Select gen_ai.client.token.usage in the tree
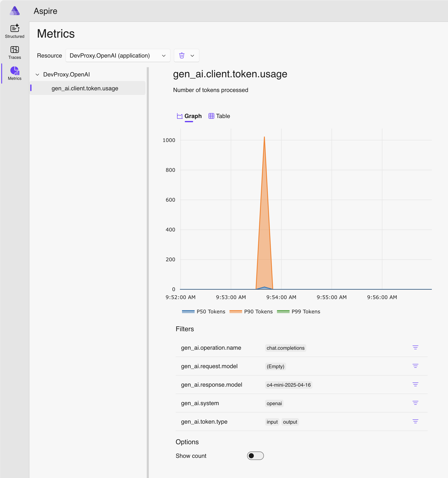This screenshot has width=448, height=478. click(x=85, y=88)
